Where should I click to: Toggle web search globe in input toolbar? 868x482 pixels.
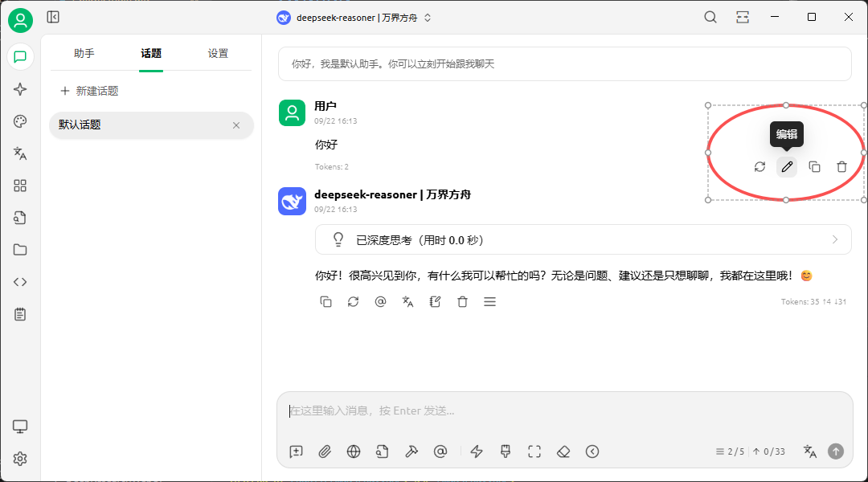(x=354, y=451)
